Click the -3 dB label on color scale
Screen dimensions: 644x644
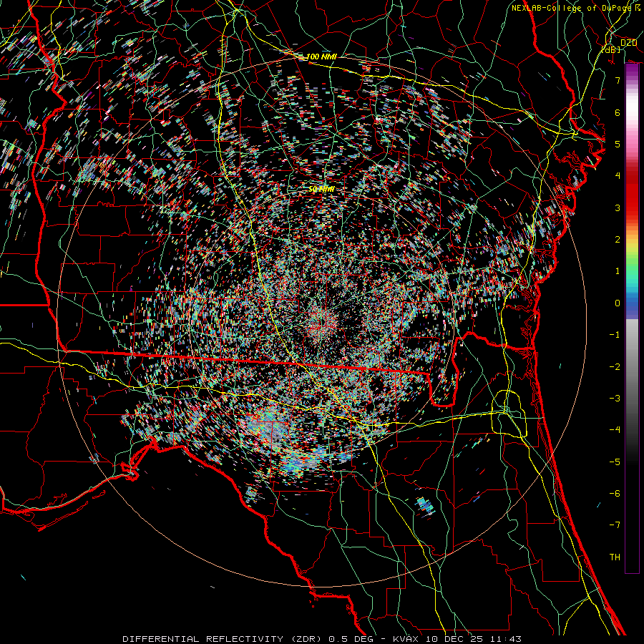pos(615,399)
